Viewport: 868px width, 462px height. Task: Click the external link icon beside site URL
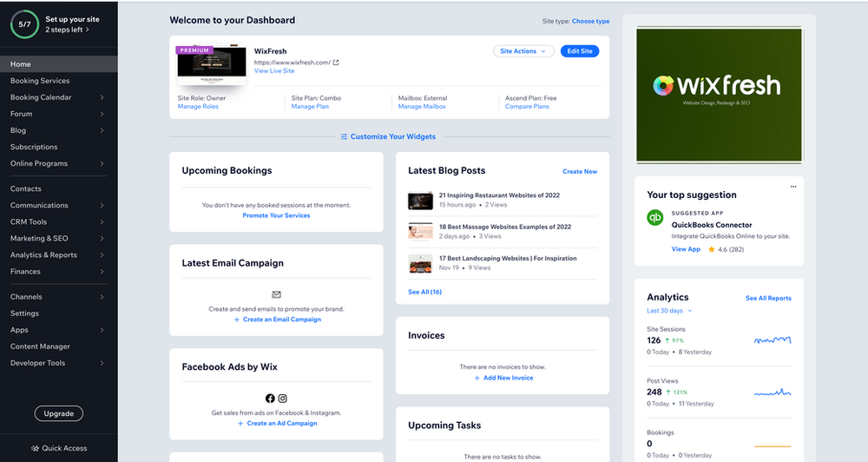point(336,63)
